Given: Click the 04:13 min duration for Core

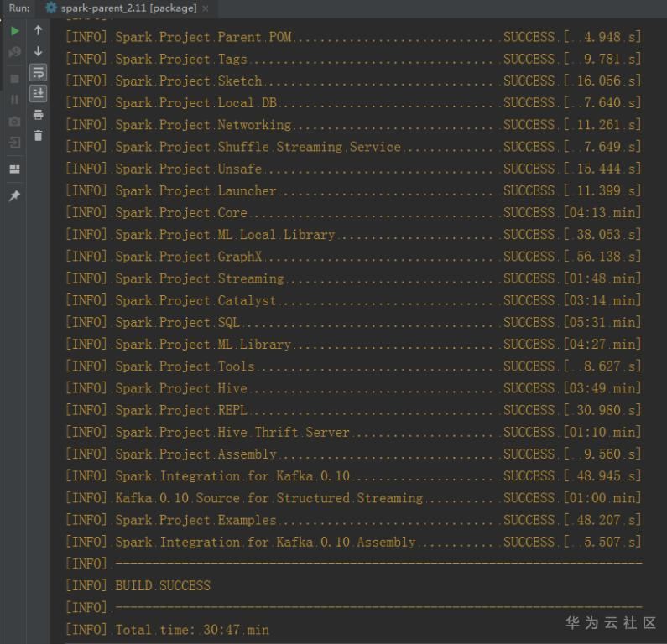Looking at the screenshot, I should (602, 212).
